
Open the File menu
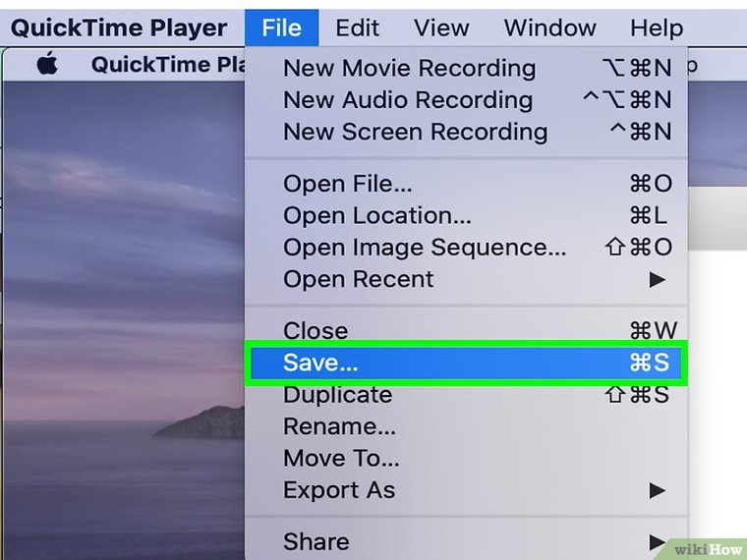pyautogui.click(x=281, y=28)
